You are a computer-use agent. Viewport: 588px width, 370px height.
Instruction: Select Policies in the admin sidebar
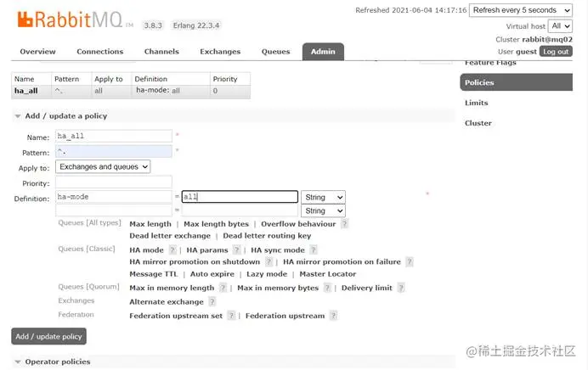516,82
